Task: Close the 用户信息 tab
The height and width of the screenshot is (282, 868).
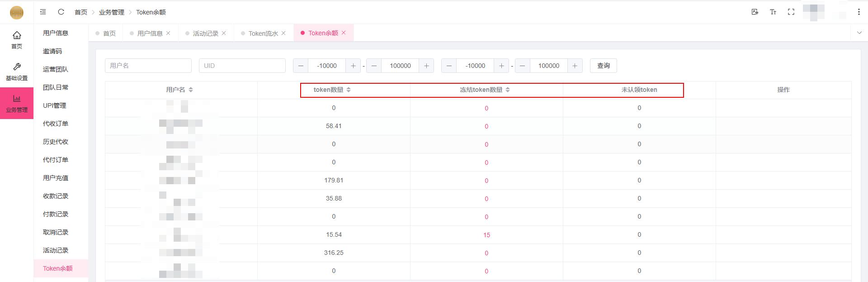Action: coord(168,33)
